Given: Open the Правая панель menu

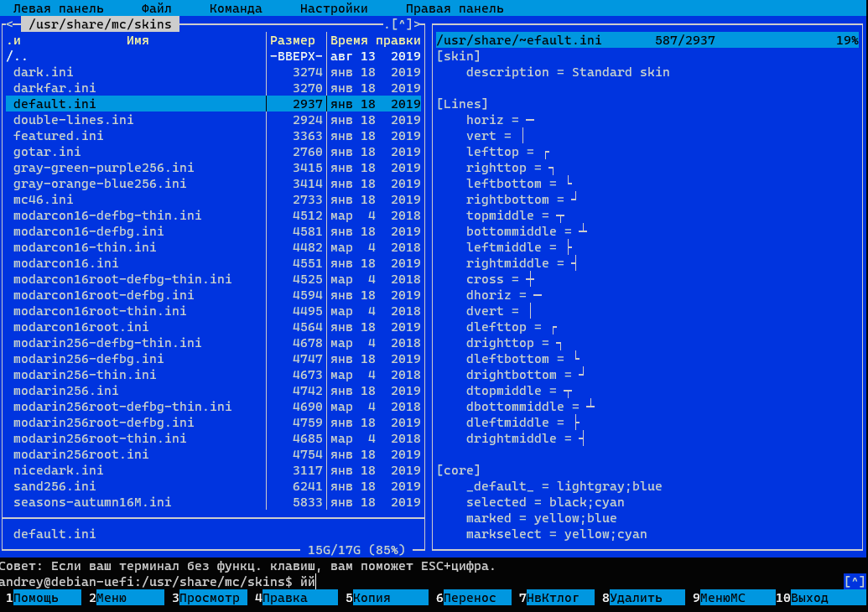Looking at the screenshot, I should coord(455,8).
